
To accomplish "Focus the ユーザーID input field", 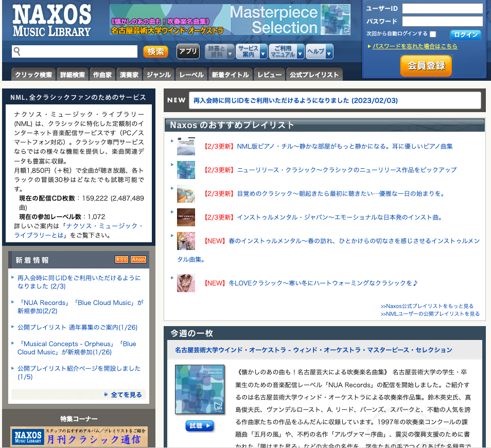I will click(x=443, y=8).
